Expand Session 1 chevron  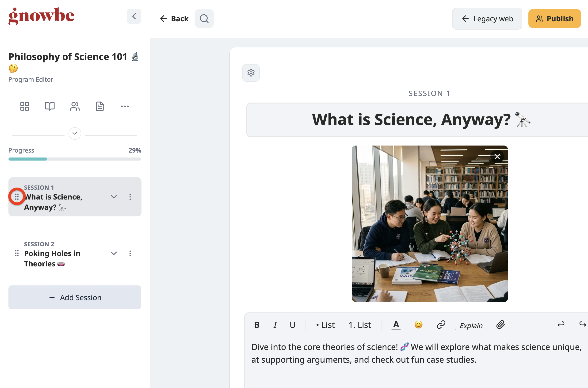[x=114, y=197]
